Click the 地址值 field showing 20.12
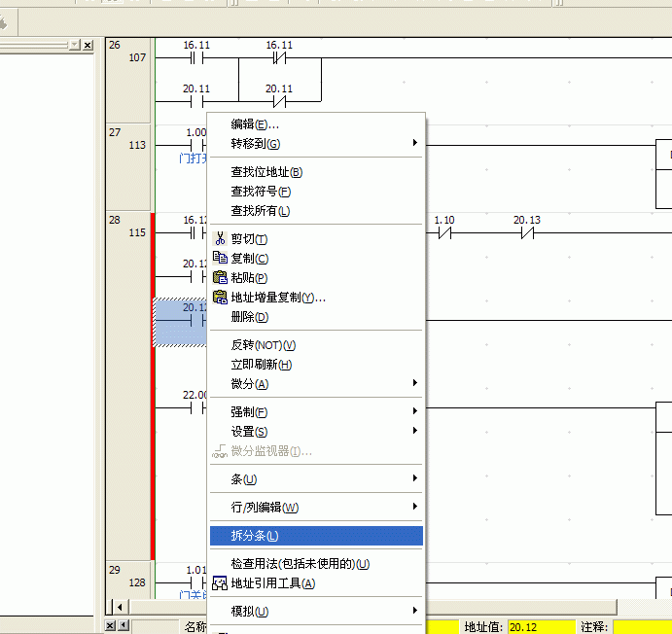The width and height of the screenshot is (672, 634). click(x=541, y=627)
